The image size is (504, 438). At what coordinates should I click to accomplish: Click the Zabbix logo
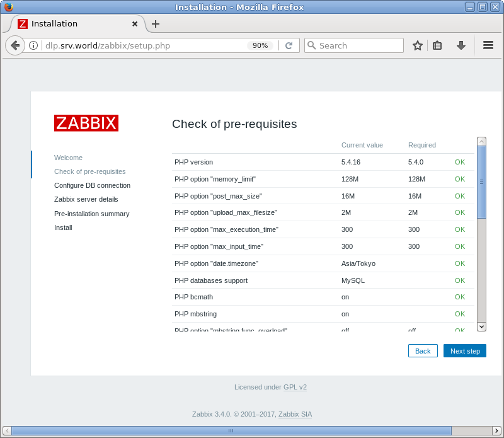coord(86,123)
